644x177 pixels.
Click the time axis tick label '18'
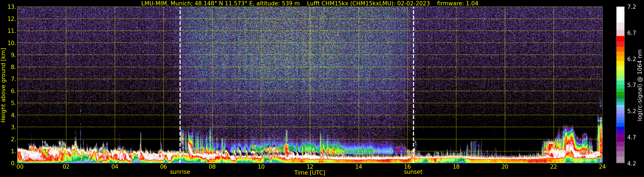click(x=456, y=167)
